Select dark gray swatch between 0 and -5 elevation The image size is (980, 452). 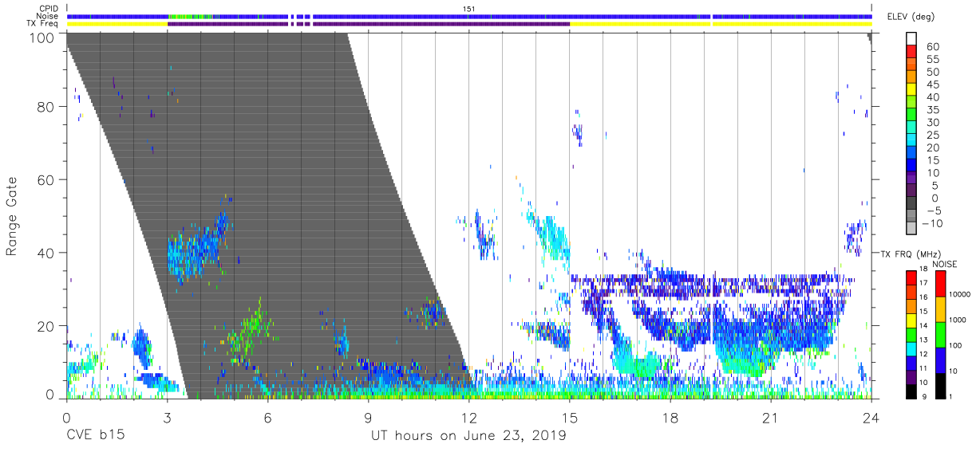pos(911,204)
